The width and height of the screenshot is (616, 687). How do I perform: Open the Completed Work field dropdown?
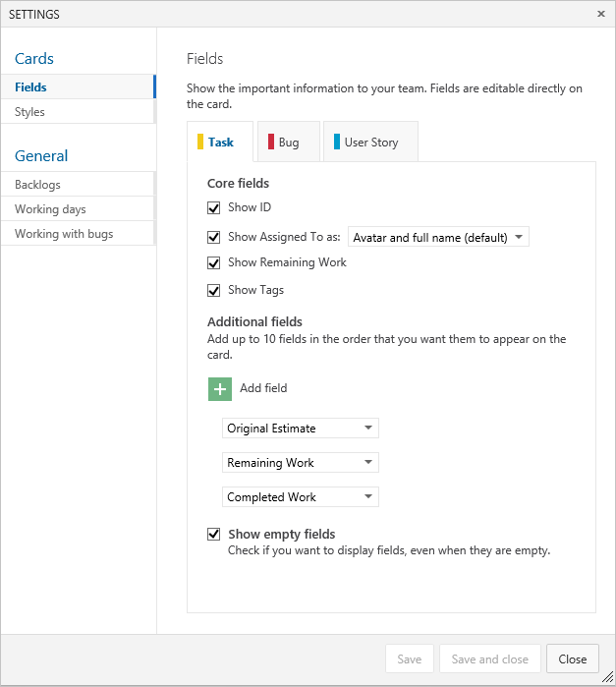click(x=300, y=497)
